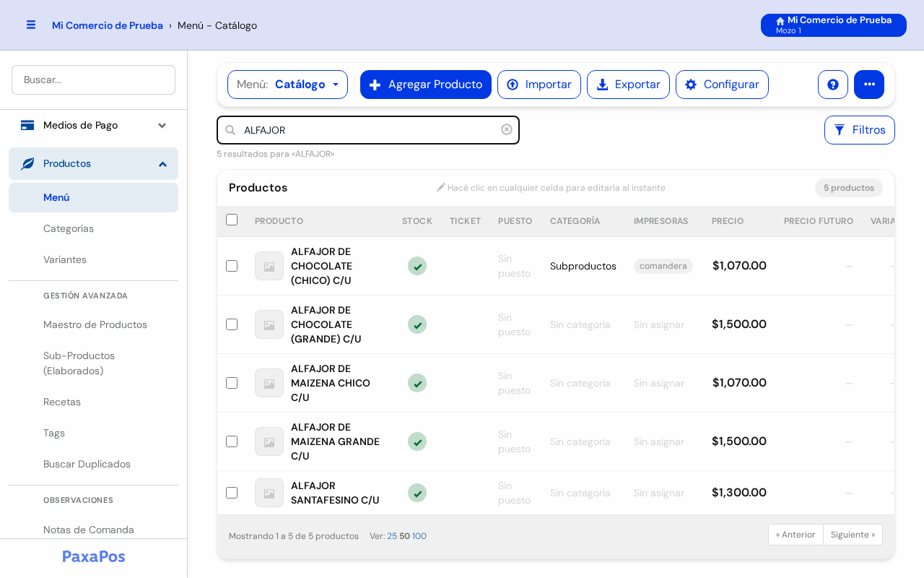924x578 pixels.
Task: Show 100 products per page
Action: point(419,536)
